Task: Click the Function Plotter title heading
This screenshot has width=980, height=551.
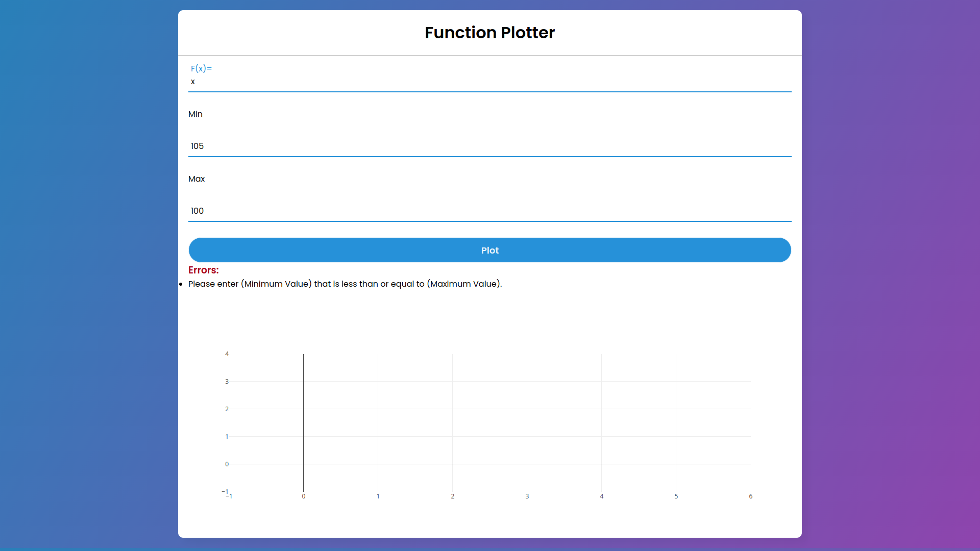Action: [x=489, y=33]
